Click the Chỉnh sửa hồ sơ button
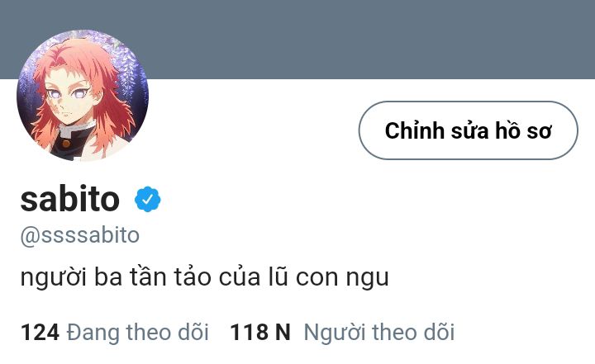 pos(469,130)
